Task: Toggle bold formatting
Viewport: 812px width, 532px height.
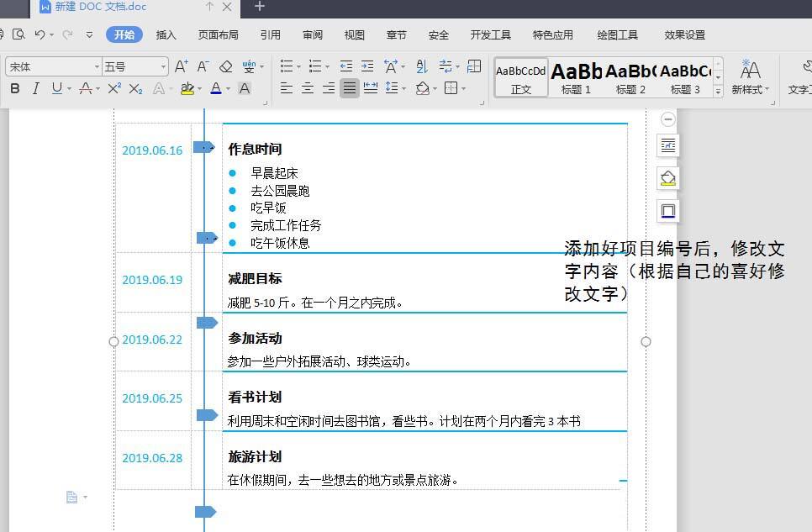Action: click(14, 88)
